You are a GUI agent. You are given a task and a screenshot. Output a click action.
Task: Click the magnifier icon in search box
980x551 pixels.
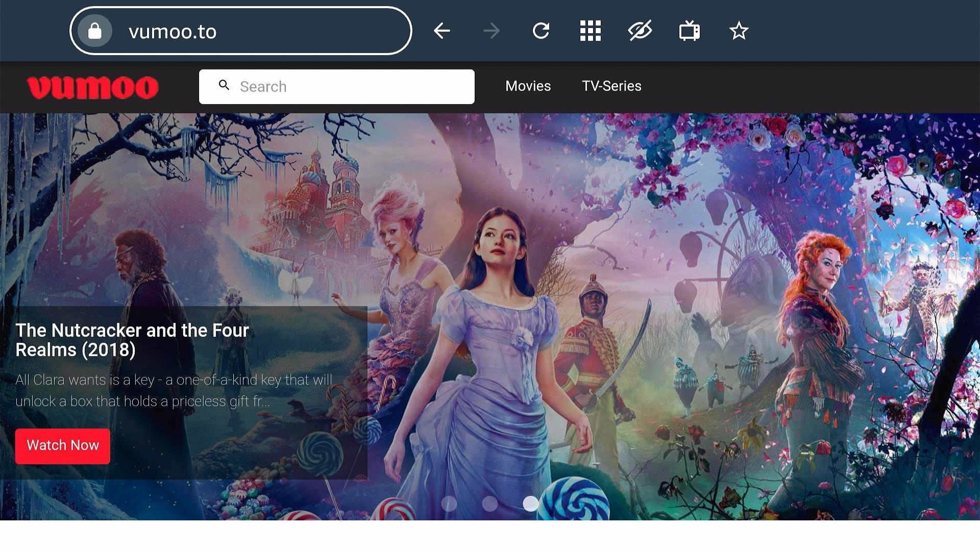tap(224, 85)
